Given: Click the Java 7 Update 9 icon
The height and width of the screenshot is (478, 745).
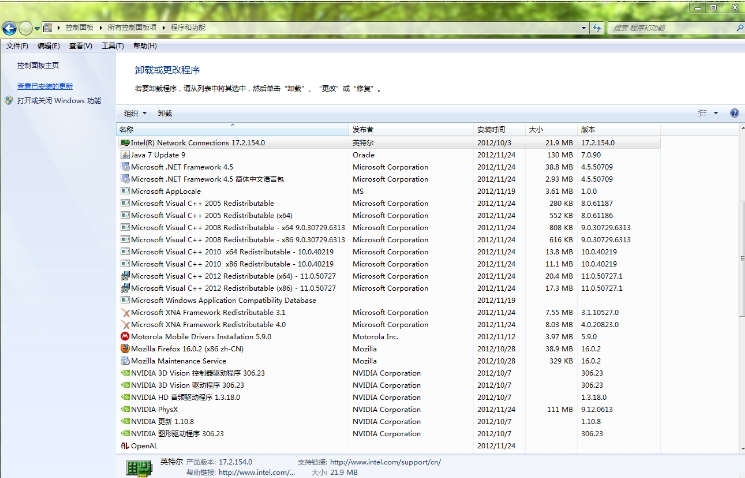Looking at the screenshot, I should [125, 155].
